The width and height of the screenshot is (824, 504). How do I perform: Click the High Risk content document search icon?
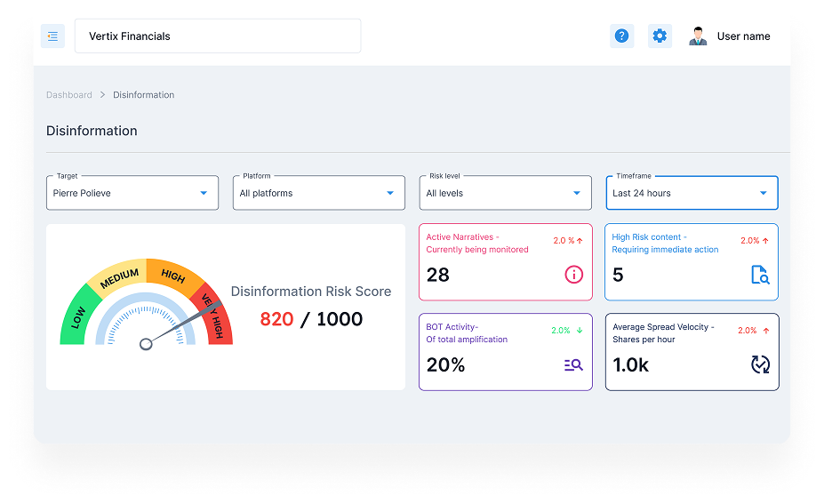click(760, 275)
